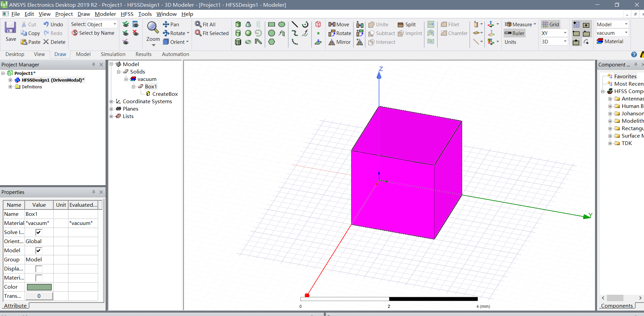Click the Unite boolean operation icon
The height and width of the screenshot is (316, 644).
tap(371, 24)
